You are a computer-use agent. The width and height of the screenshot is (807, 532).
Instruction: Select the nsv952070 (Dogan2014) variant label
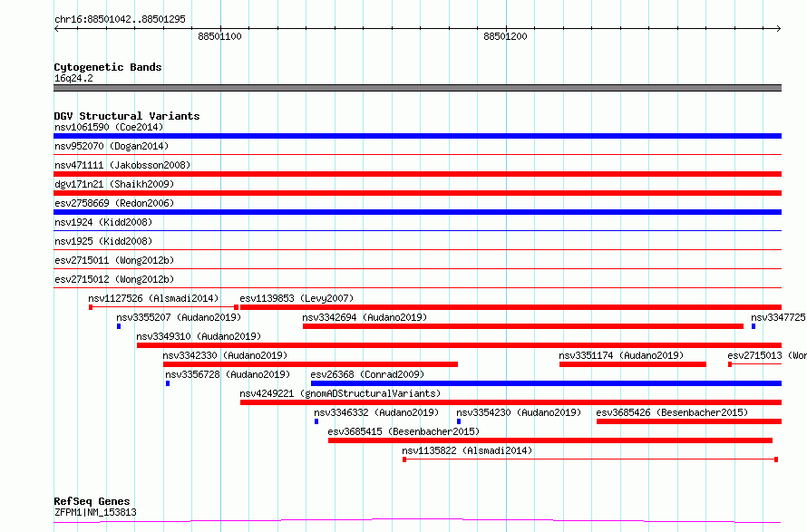pos(112,146)
